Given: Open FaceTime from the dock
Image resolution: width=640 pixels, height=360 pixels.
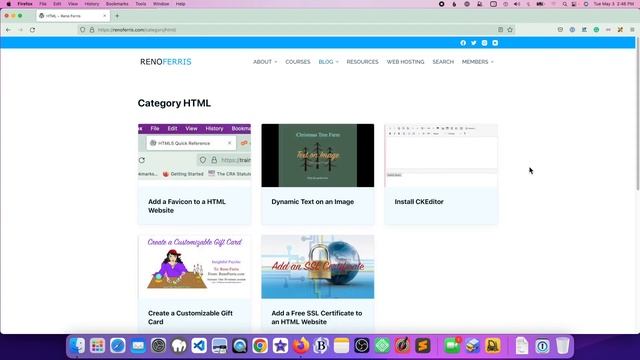Looking at the screenshot, I should click(452, 346).
